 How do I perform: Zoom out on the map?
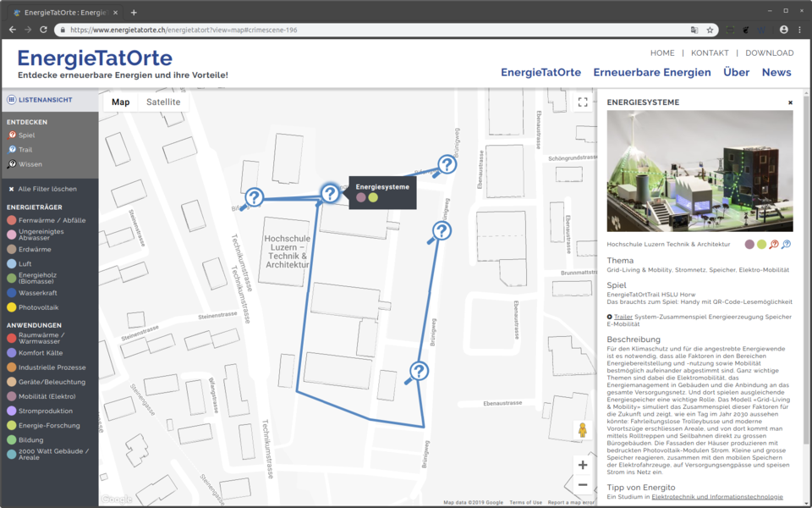pos(583,484)
